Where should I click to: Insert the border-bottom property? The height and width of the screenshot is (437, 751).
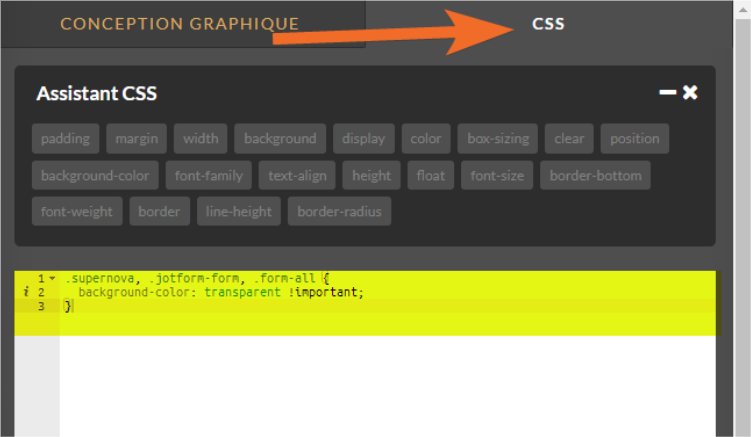[596, 176]
